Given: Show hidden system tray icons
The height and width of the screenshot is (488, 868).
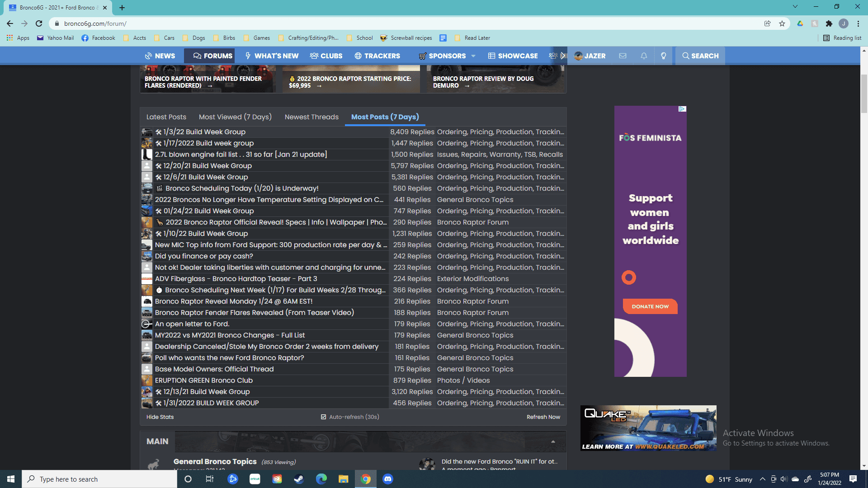Looking at the screenshot, I should point(763,479).
